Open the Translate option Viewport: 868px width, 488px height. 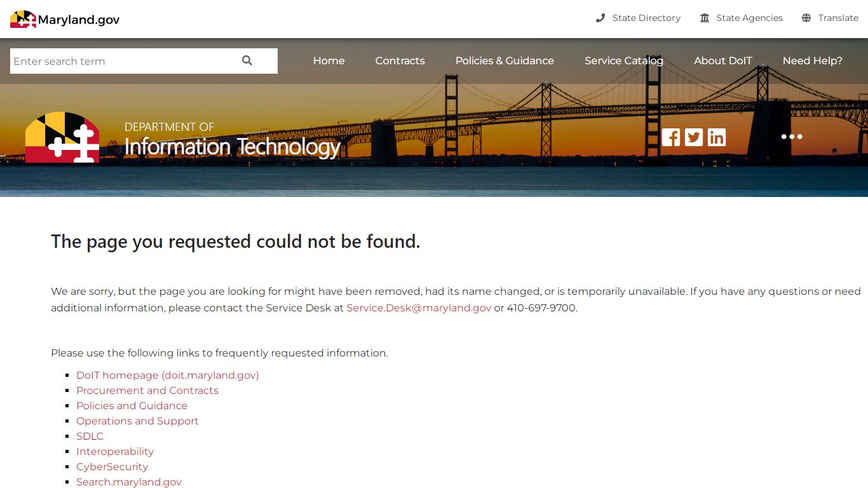point(838,18)
